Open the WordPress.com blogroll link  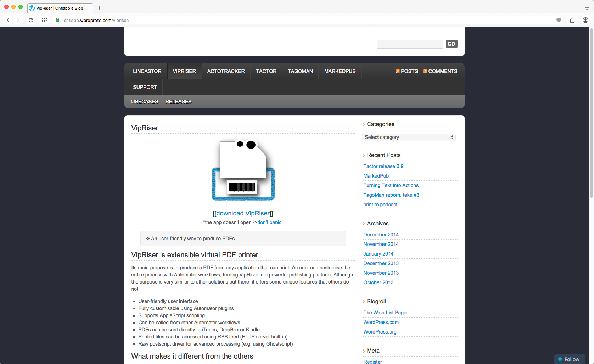pyautogui.click(x=381, y=322)
